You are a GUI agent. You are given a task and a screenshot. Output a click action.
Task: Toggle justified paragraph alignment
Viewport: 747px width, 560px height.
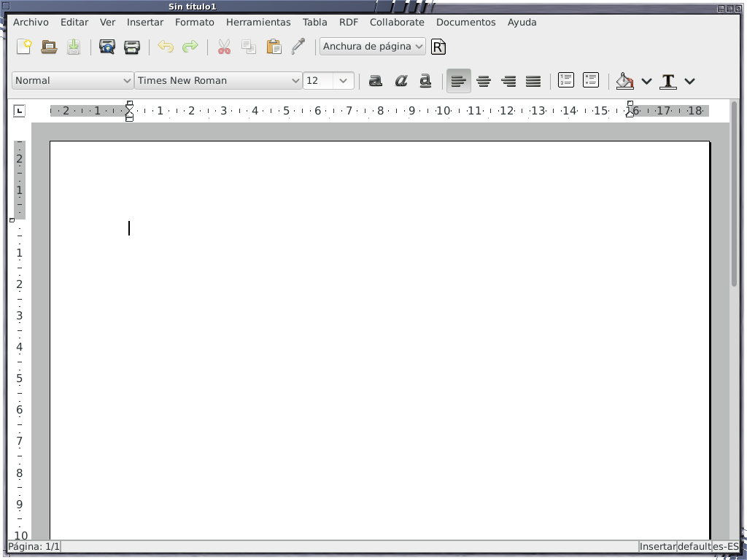533,81
